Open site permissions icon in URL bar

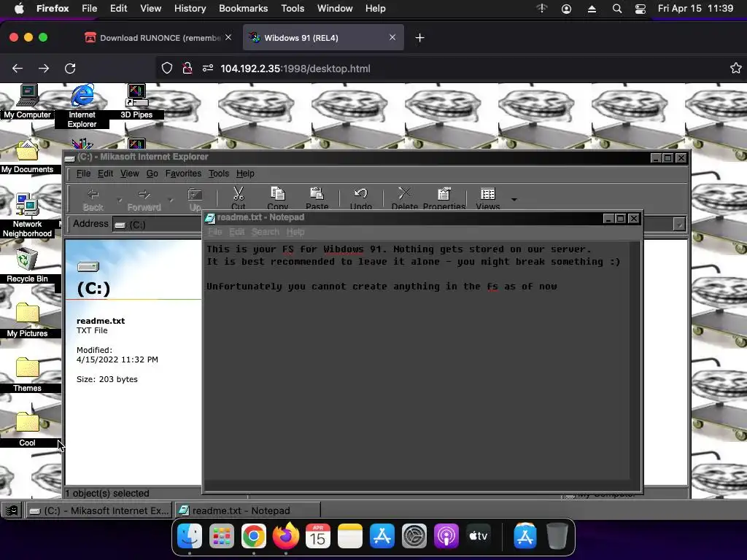[208, 69]
